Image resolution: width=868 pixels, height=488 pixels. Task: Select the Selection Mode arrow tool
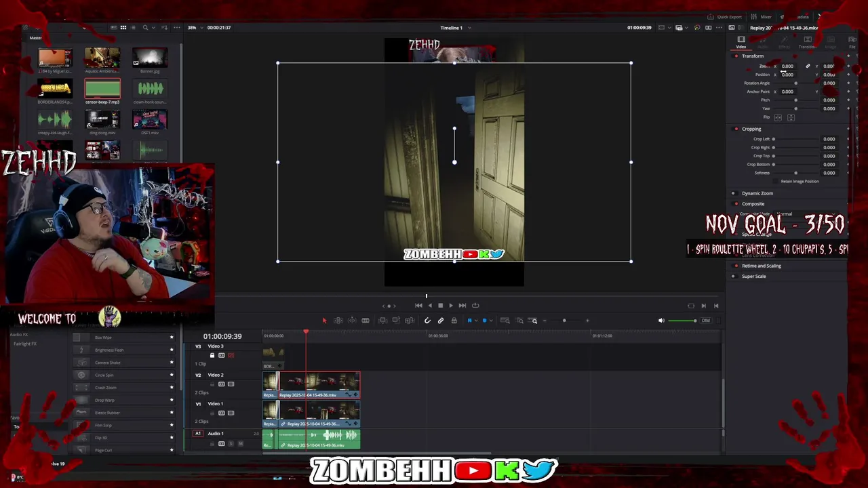click(324, 321)
